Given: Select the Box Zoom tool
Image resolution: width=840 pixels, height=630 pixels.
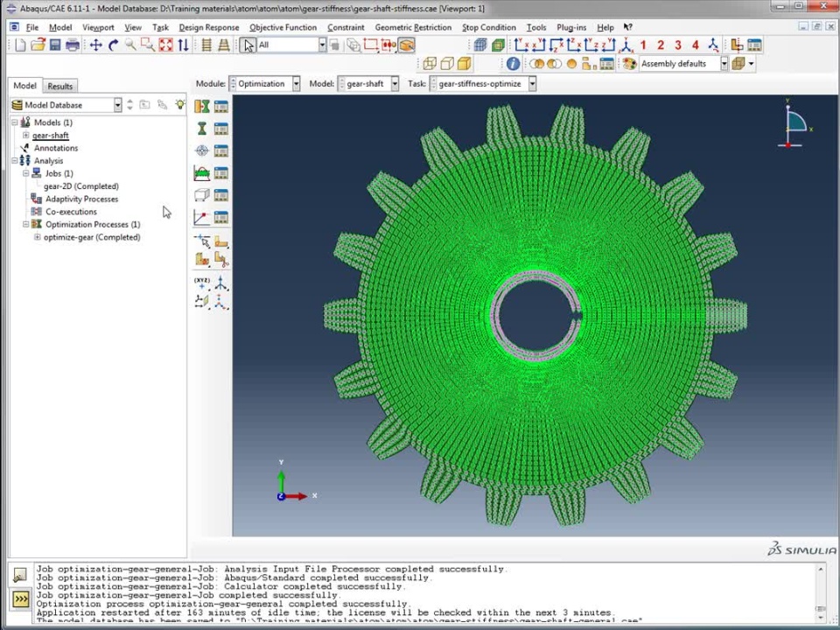Looking at the screenshot, I should 147,45.
